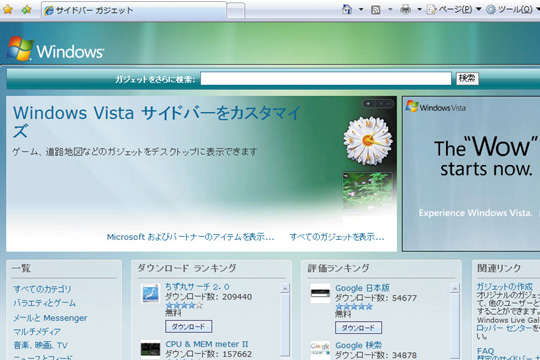
Task: Expand the Home button dropdown arrow
Action: [x=361, y=9]
